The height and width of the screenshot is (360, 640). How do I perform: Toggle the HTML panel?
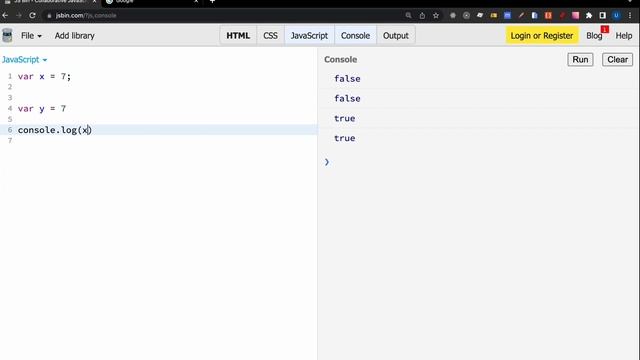click(x=238, y=36)
